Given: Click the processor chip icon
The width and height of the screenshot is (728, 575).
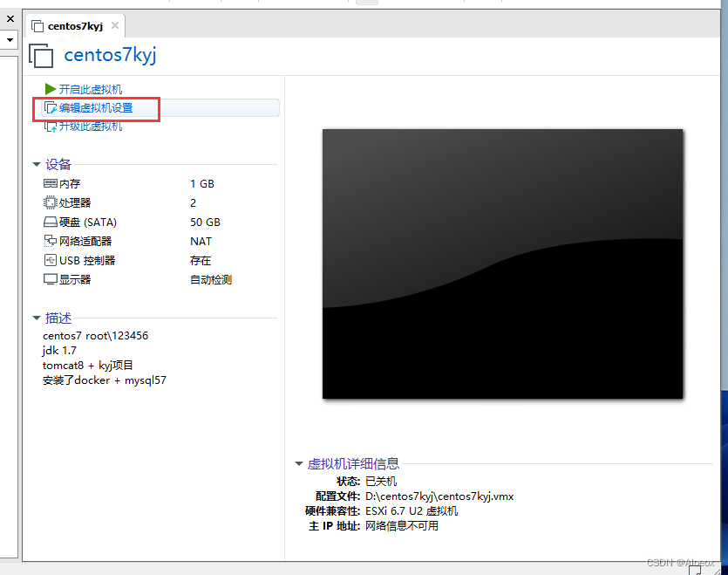Looking at the screenshot, I should 51,202.
